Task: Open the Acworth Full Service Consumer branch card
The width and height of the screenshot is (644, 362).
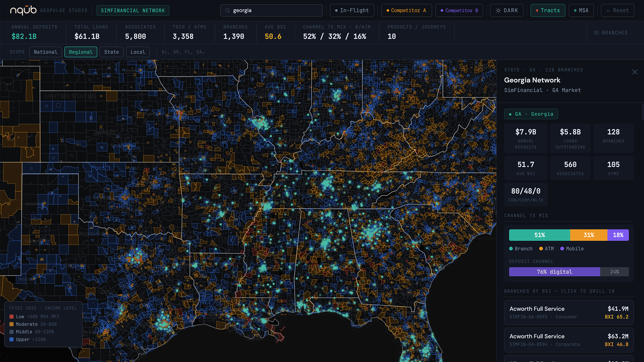Action: tap(569, 312)
